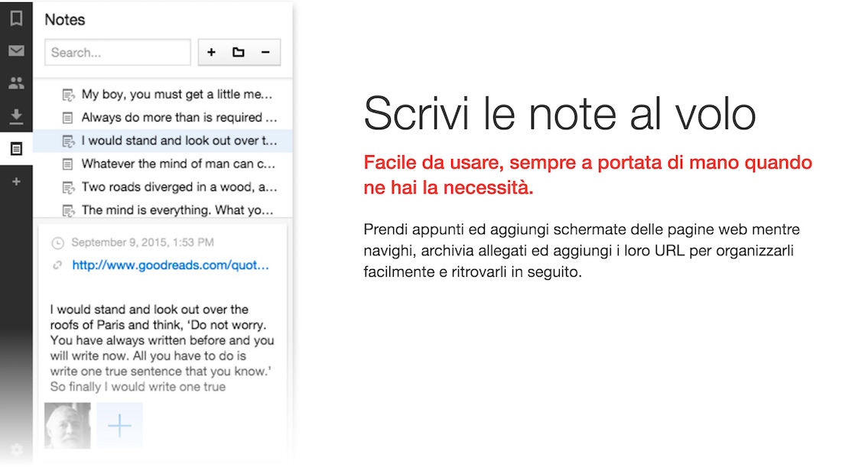
Task: Add attachment using the large plus tile
Action: [120, 426]
